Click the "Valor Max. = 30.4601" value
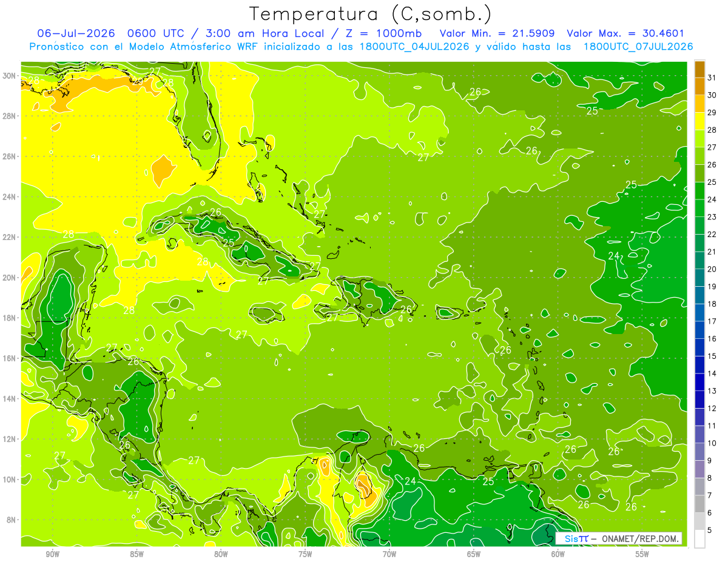 pyautogui.click(x=626, y=33)
